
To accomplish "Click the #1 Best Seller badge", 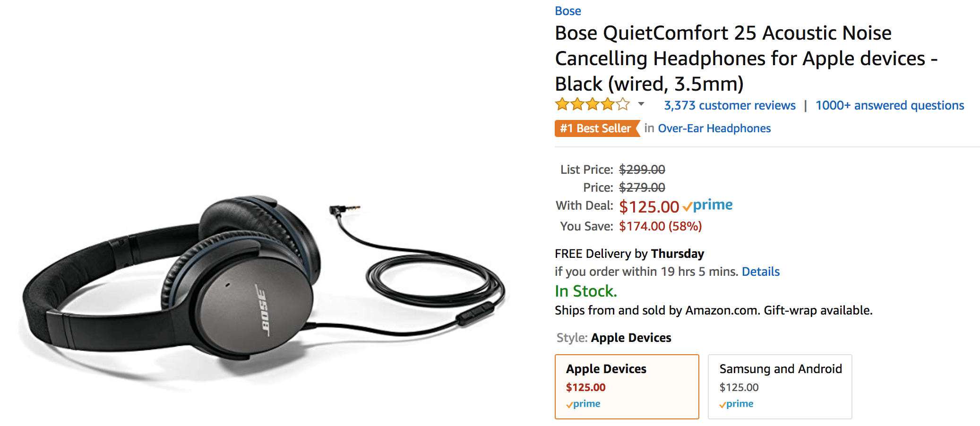I will 595,128.
